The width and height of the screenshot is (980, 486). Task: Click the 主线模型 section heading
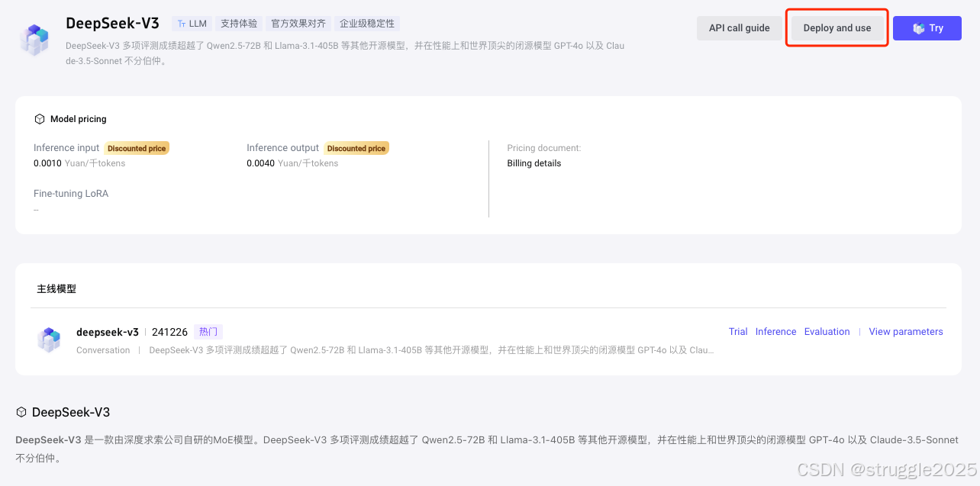click(x=56, y=289)
